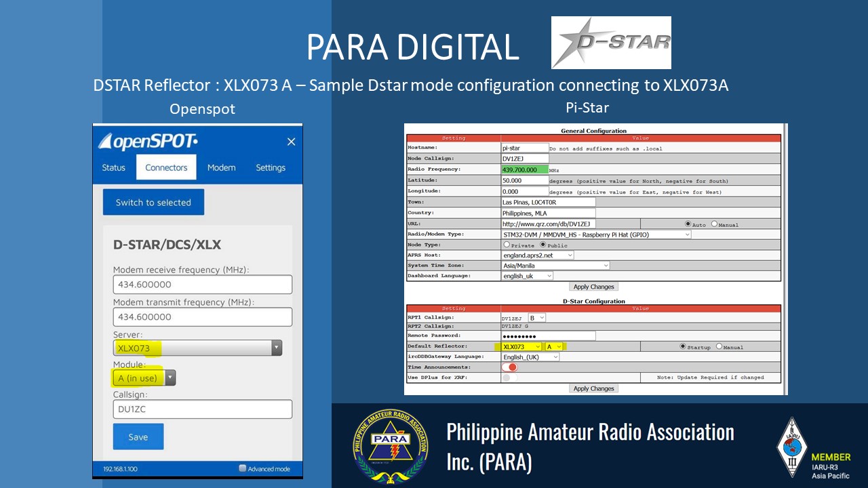Select the Private node type radio
Viewport: 868px width, 488px height.
[507, 245]
